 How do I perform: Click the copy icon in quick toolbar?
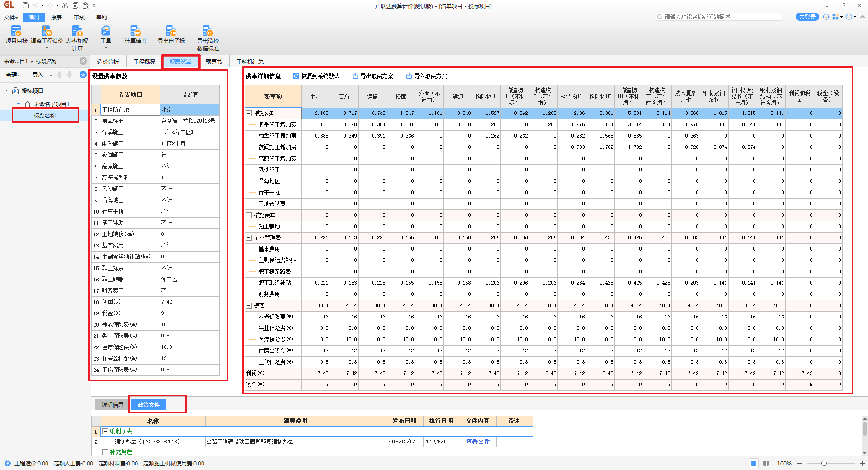[75, 5]
